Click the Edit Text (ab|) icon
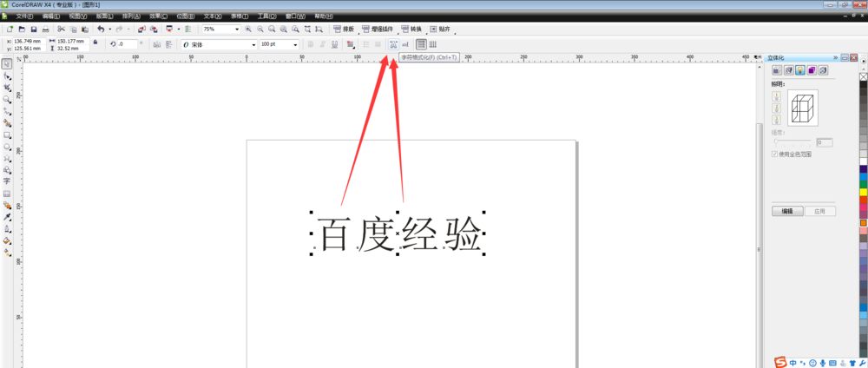Viewport: 868px width, 368px height. [405, 44]
